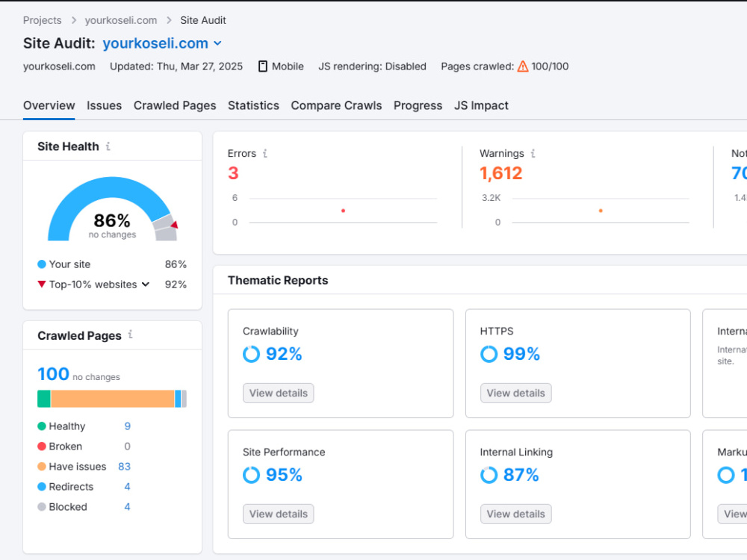
Task: Click the blue Redirects legend dot
Action: [x=41, y=487]
